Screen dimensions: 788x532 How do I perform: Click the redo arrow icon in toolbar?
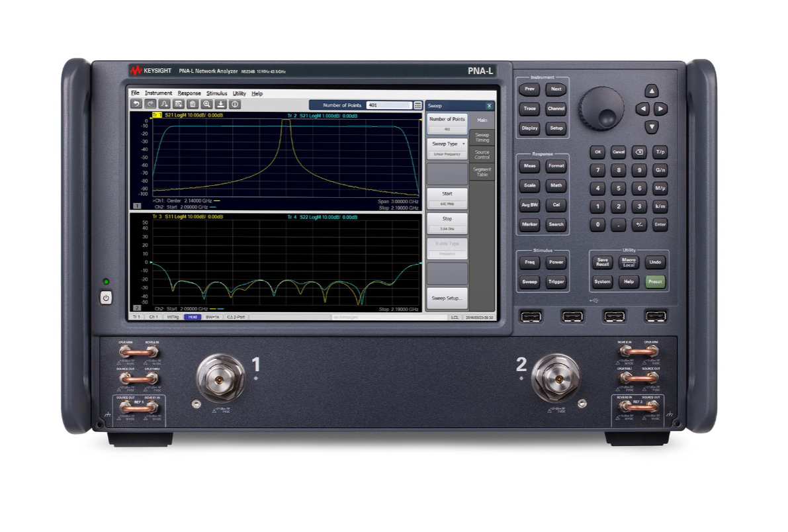150,104
